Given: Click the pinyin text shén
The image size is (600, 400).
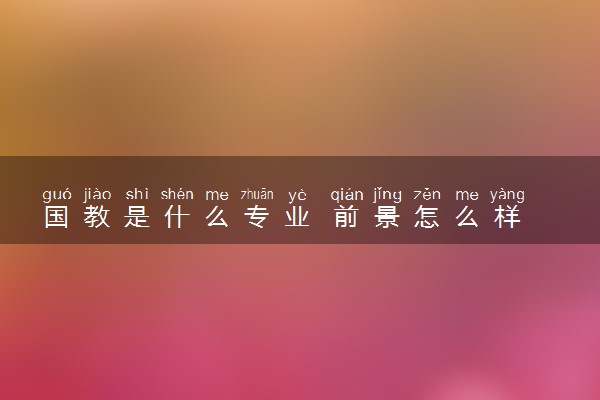Looking at the screenshot, I should (x=177, y=194).
